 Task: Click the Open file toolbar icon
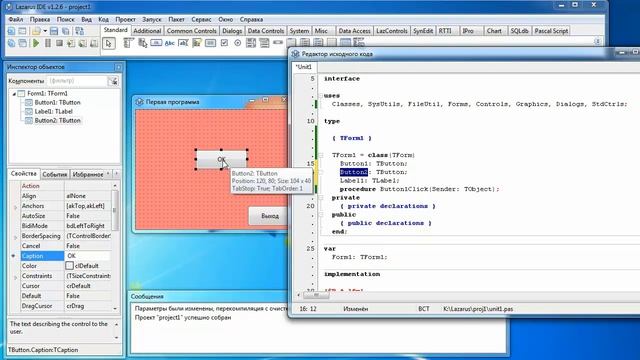36,31
